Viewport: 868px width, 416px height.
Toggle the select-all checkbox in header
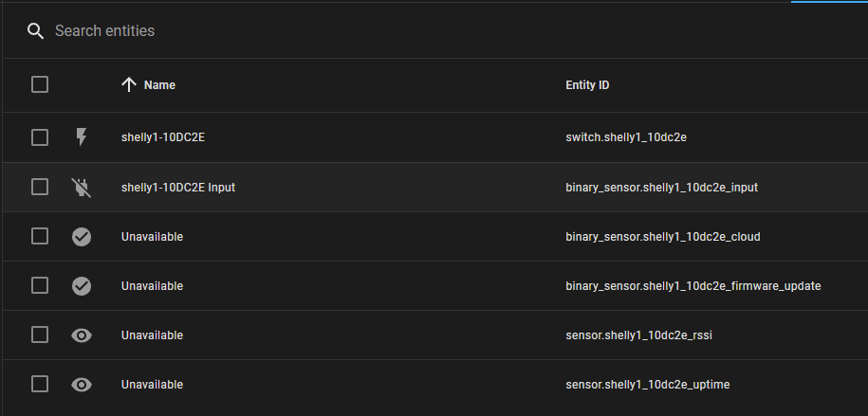pyautogui.click(x=40, y=84)
